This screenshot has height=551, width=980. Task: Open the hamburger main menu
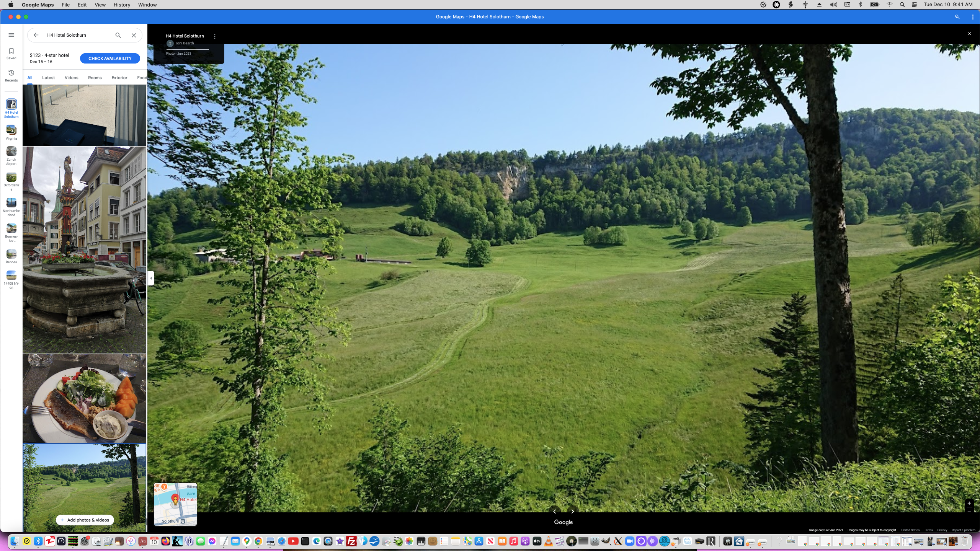pyautogui.click(x=11, y=35)
